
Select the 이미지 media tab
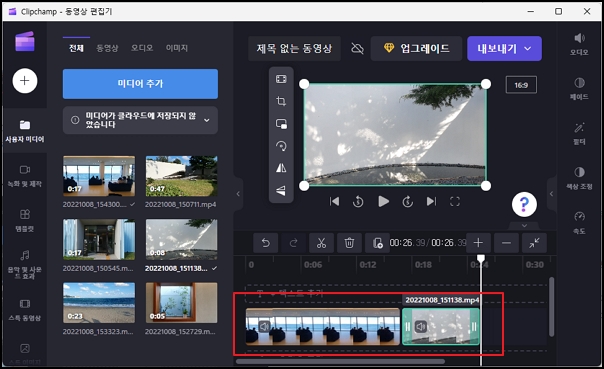pyautogui.click(x=177, y=48)
